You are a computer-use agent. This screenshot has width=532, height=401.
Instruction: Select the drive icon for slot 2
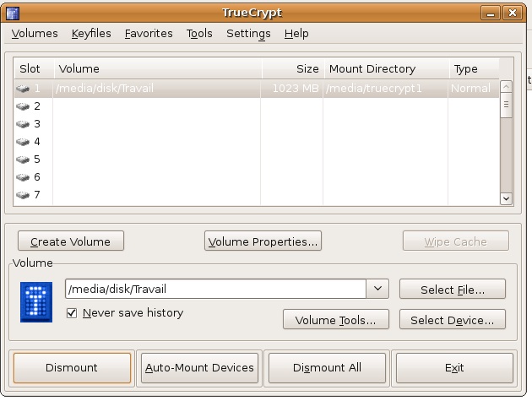[x=23, y=106]
